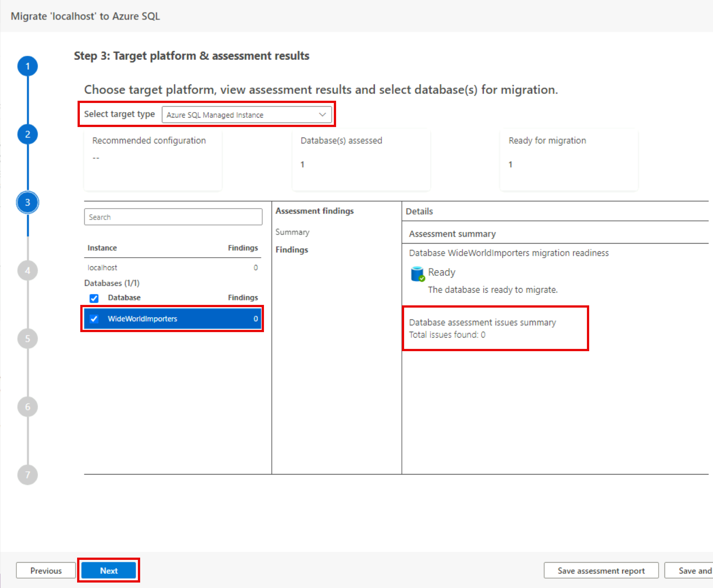Uncheck the WideWorldImporters database checkbox

pos(94,319)
